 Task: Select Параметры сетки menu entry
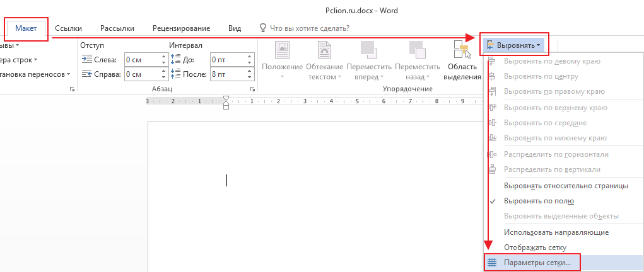537,263
